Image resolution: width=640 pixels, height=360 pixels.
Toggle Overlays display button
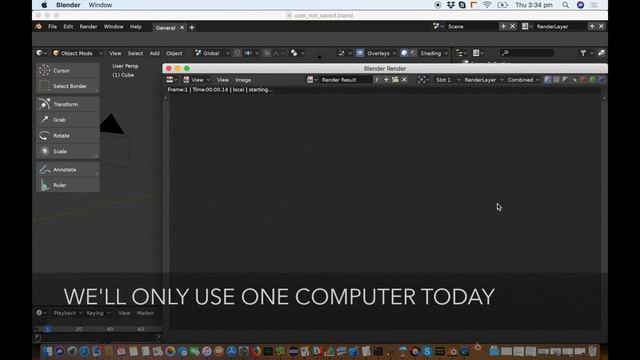coord(360,53)
